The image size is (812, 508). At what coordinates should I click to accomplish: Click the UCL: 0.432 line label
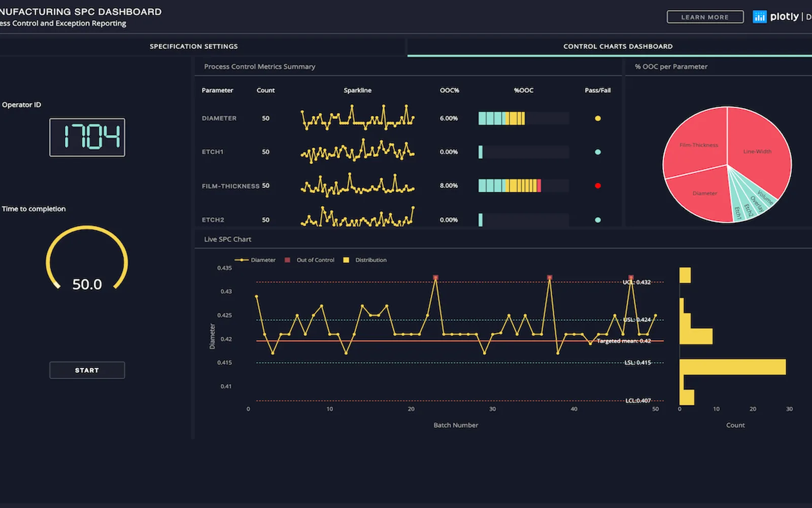click(x=636, y=282)
